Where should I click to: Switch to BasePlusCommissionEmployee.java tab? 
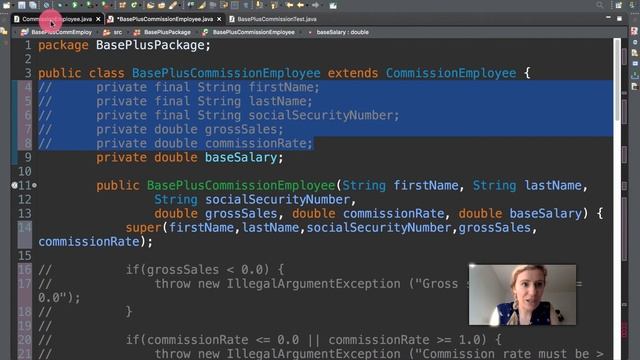coord(165,19)
